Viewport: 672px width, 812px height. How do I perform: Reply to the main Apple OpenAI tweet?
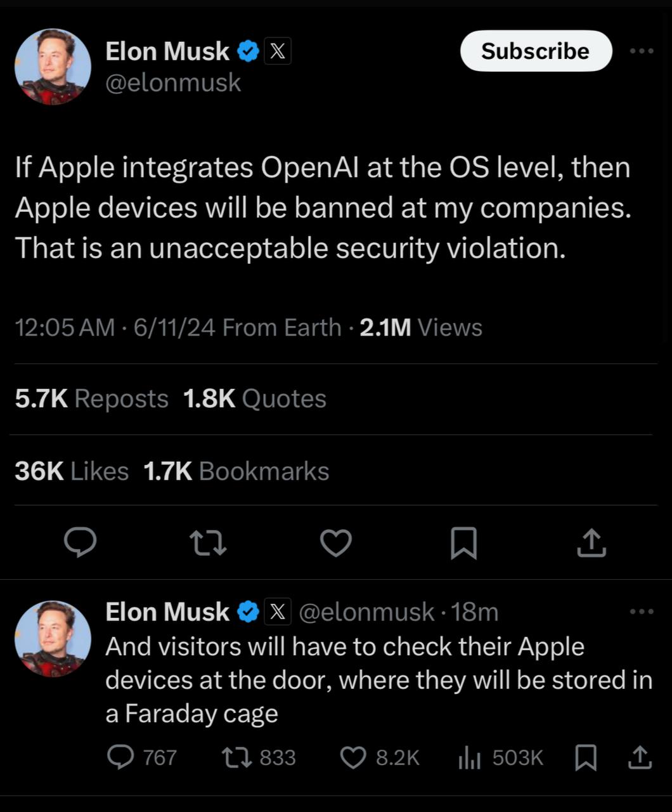pos(81,543)
